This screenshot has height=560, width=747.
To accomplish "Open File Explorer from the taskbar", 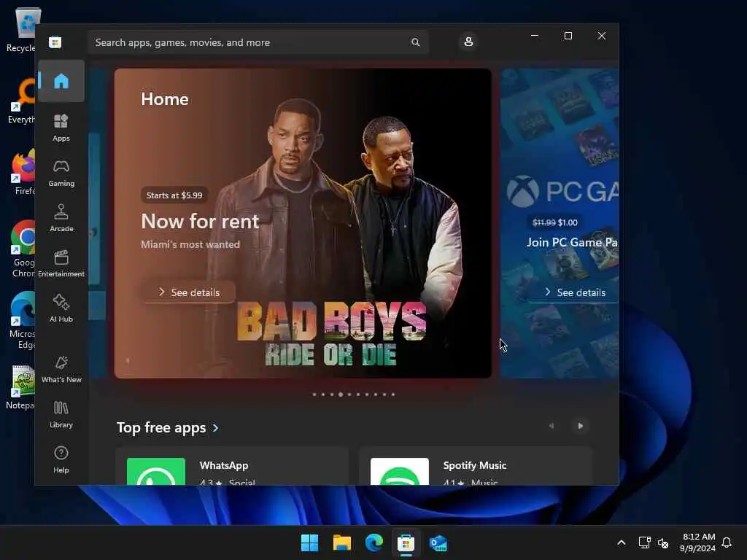I will 342,542.
